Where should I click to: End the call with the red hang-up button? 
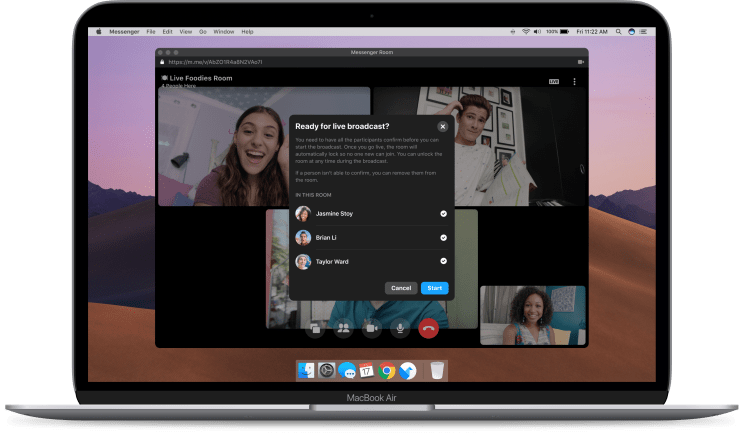pyautogui.click(x=428, y=328)
